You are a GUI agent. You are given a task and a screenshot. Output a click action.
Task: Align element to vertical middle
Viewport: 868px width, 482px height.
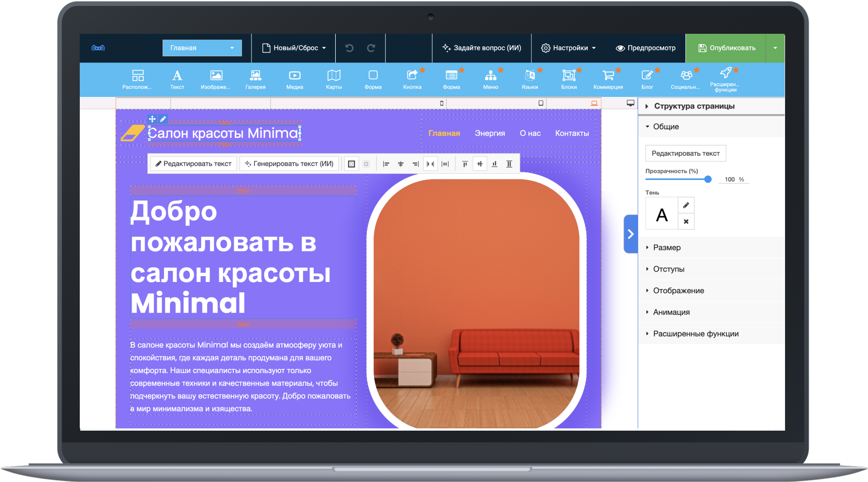[x=480, y=164]
